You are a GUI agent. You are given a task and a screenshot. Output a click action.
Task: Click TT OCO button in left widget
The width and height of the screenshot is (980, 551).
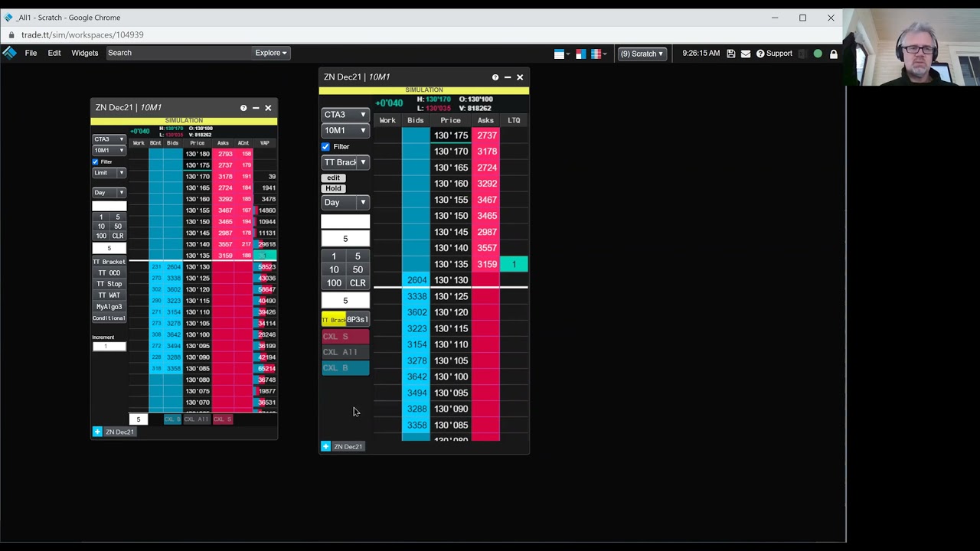point(109,273)
